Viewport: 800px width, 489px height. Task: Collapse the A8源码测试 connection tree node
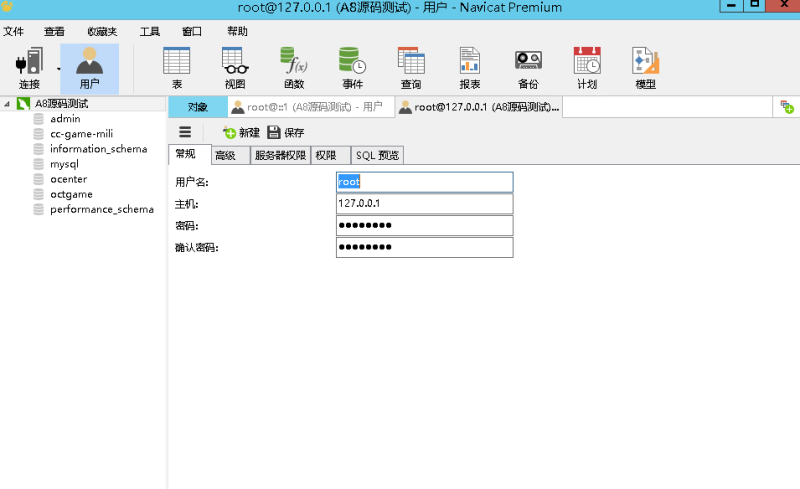[x=7, y=104]
